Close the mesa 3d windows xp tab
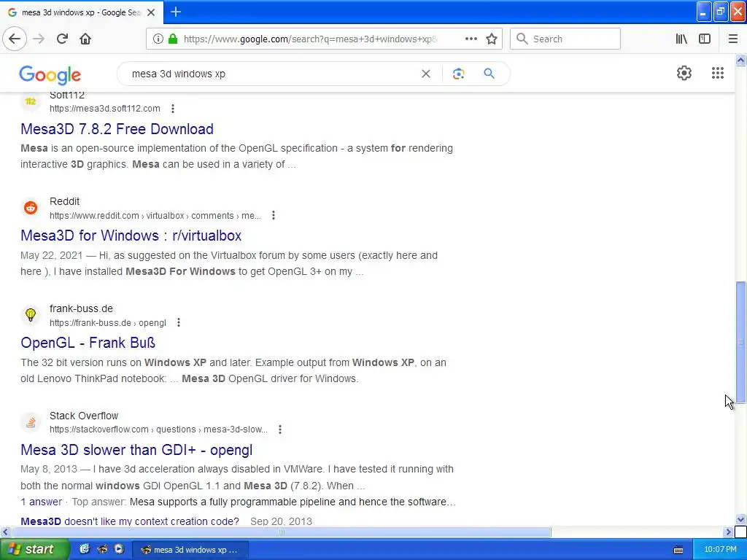This screenshot has height=560, width=747. tap(151, 12)
